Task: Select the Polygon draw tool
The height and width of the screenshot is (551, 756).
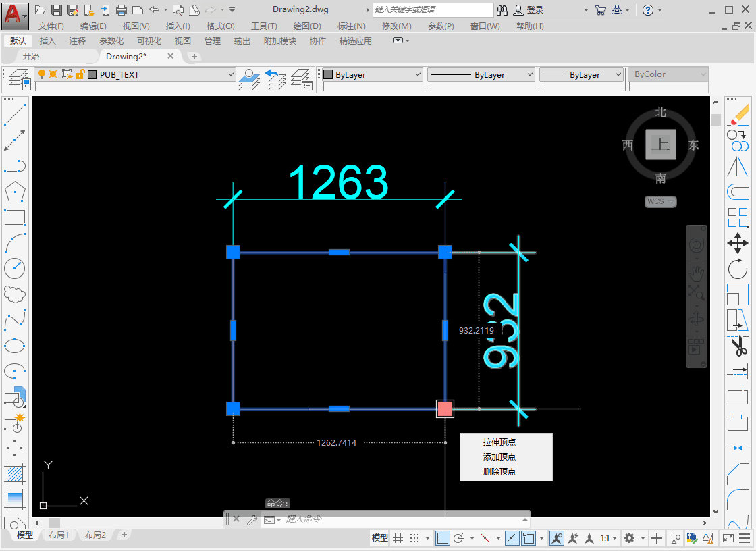Action: tap(14, 192)
